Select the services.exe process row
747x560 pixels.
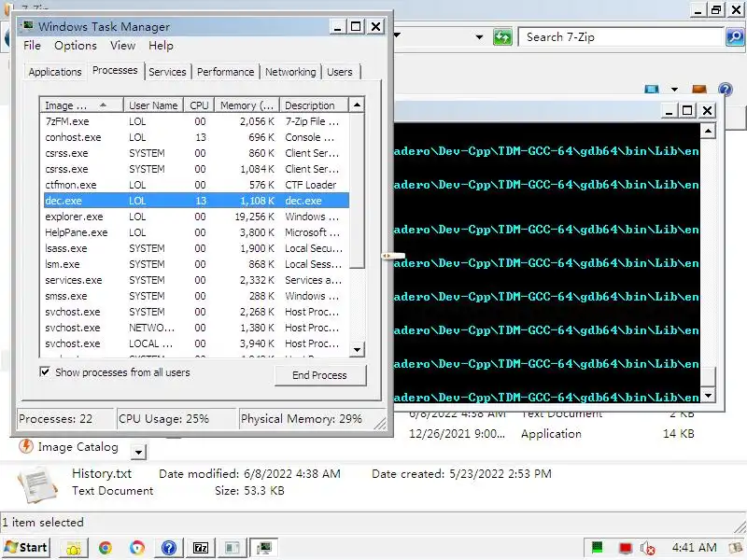coord(196,280)
